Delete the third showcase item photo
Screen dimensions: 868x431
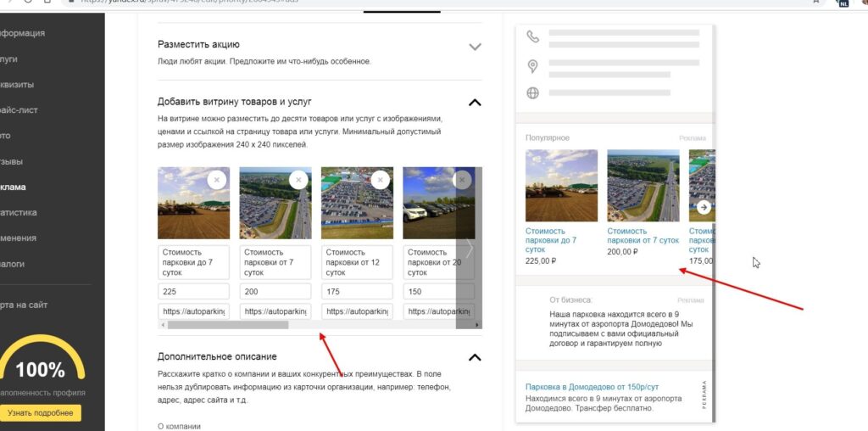point(380,180)
